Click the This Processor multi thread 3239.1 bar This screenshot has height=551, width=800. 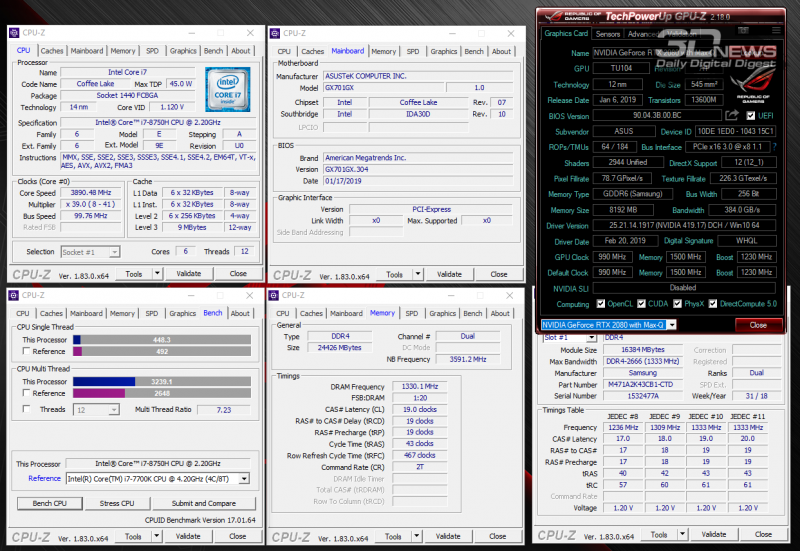(162, 382)
